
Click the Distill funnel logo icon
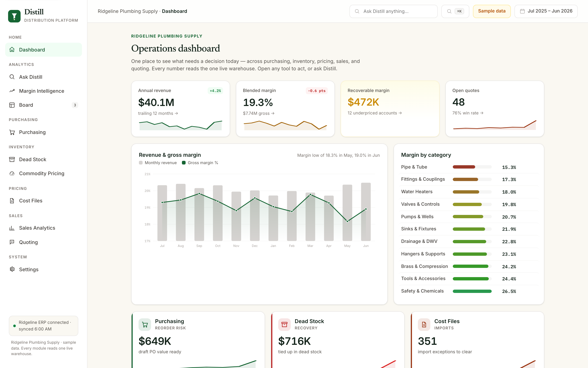click(14, 16)
